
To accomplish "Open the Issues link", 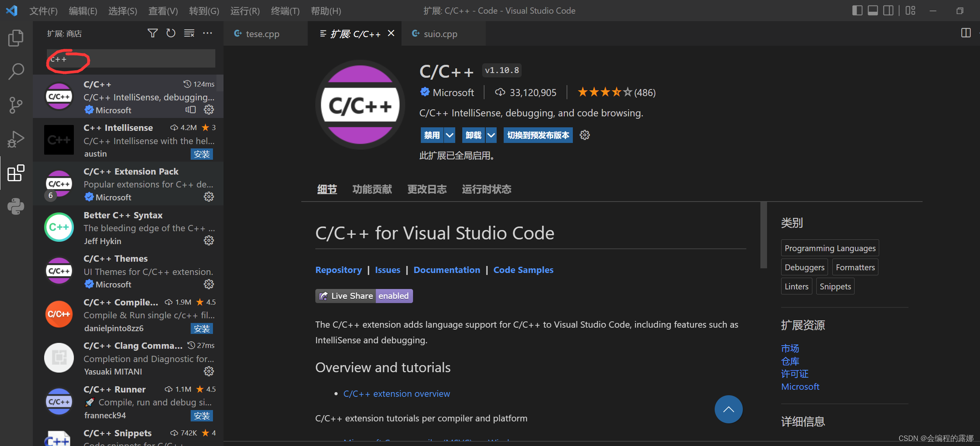I will (388, 270).
